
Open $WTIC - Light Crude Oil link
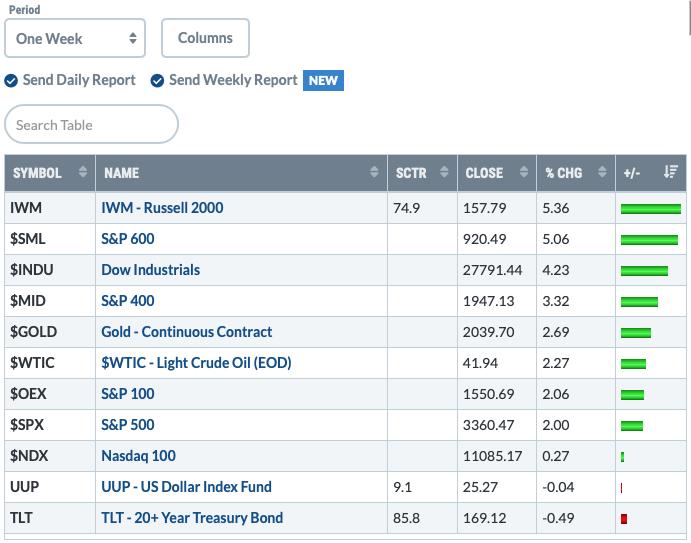(x=197, y=363)
